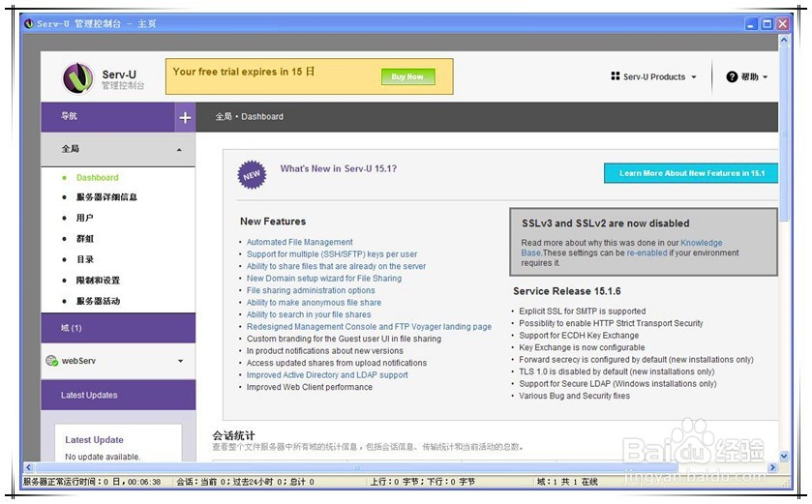Click the purple NEW badge icon
Image resolution: width=812 pixels, height=504 pixels.
click(252, 174)
